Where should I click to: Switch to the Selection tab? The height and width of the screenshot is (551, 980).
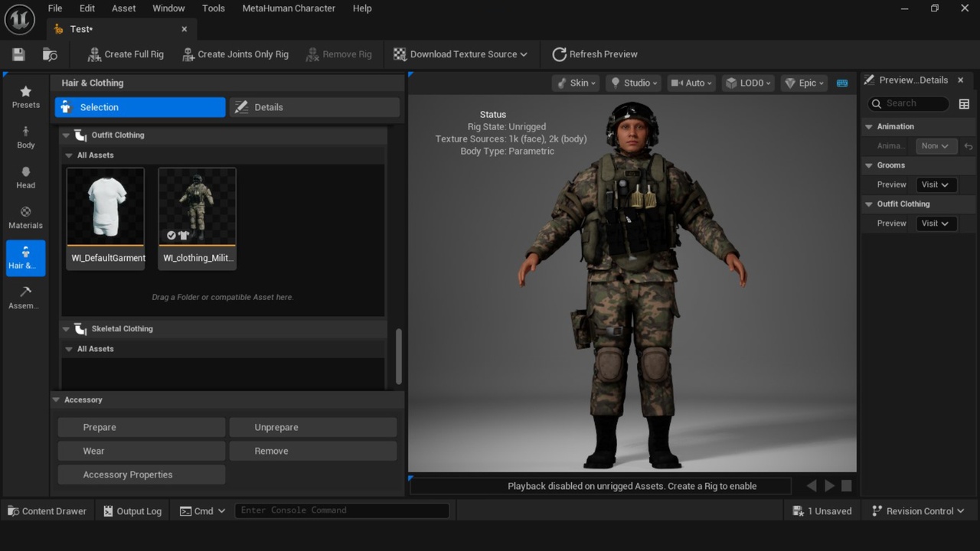(x=140, y=107)
